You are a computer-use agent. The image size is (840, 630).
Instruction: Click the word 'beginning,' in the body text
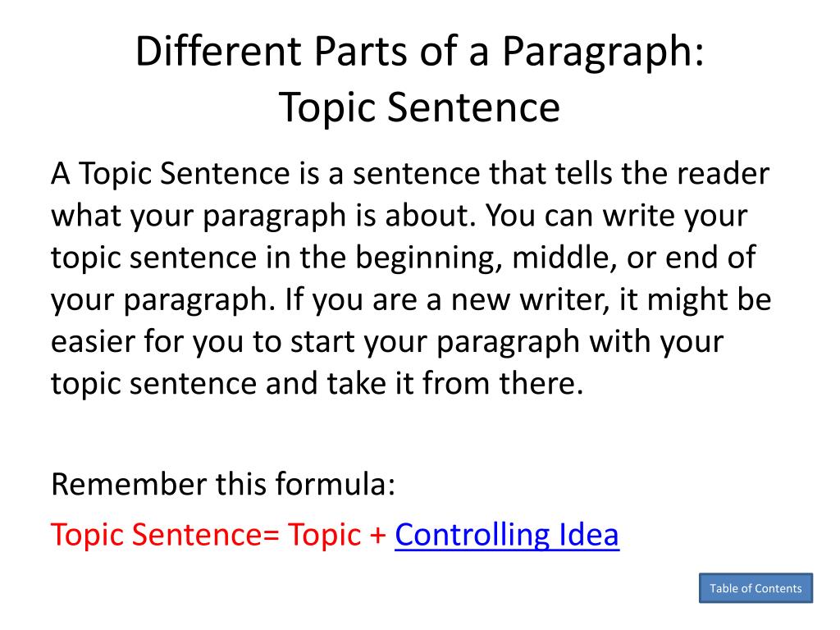point(428,259)
